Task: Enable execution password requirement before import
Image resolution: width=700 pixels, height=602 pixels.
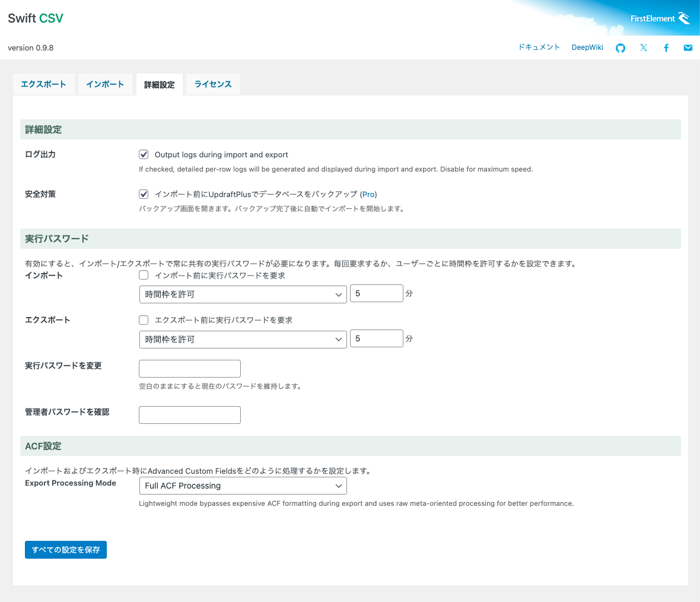Action: [144, 275]
